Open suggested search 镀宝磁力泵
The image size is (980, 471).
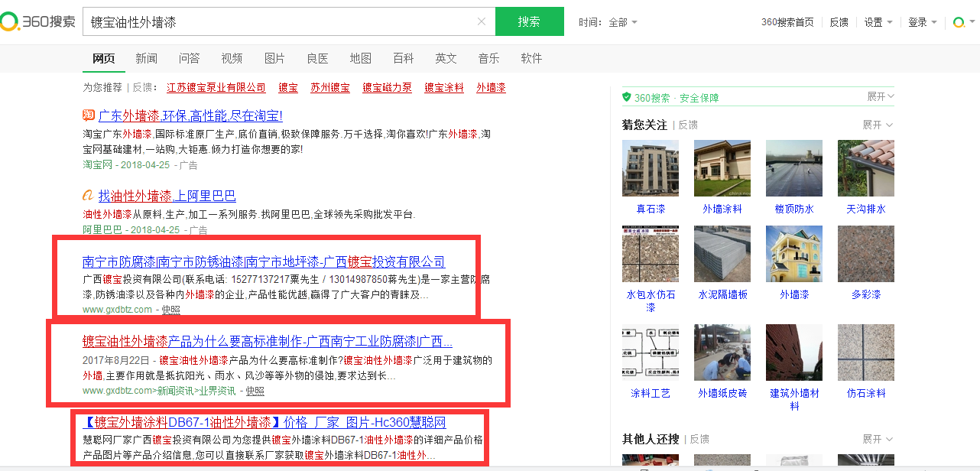click(388, 88)
